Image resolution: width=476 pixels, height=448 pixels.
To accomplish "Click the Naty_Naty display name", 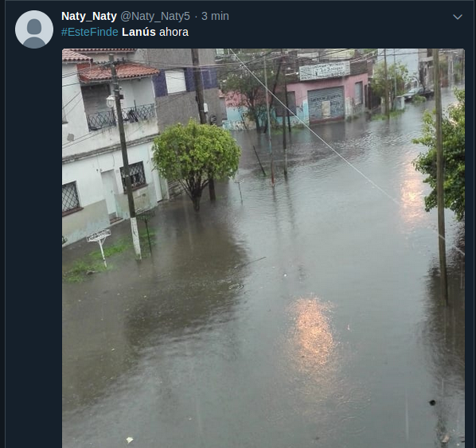I will point(89,16).
